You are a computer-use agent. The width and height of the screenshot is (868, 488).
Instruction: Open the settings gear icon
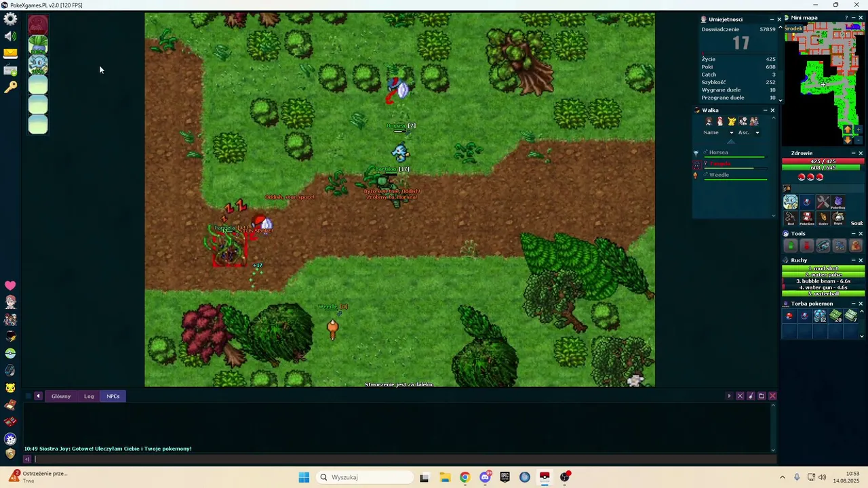(10, 19)
